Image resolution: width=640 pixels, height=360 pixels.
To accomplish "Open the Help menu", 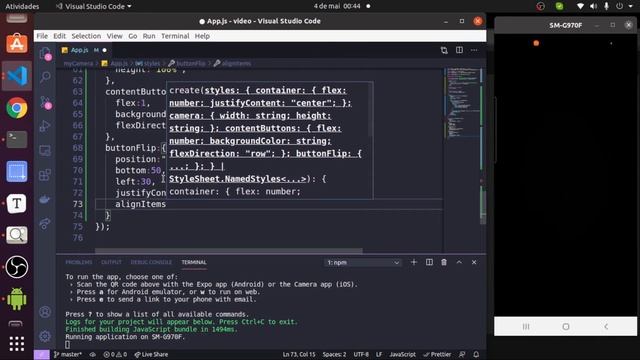I will [202, 36].
